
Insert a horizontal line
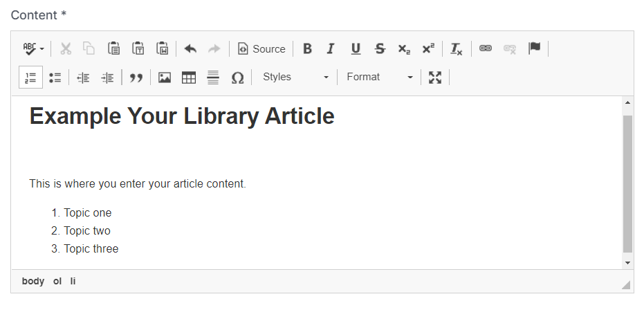[213, 77]
